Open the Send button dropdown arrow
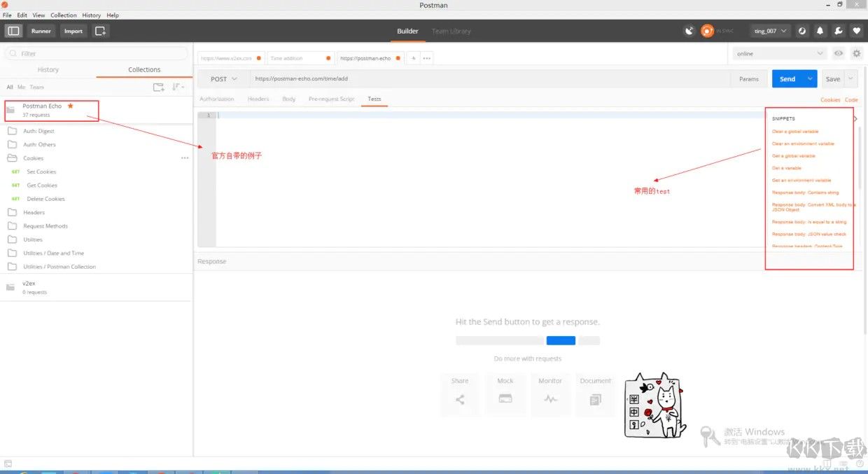Image resolution: width=868 pixels, height=474 pixels. tap(811, 79)
